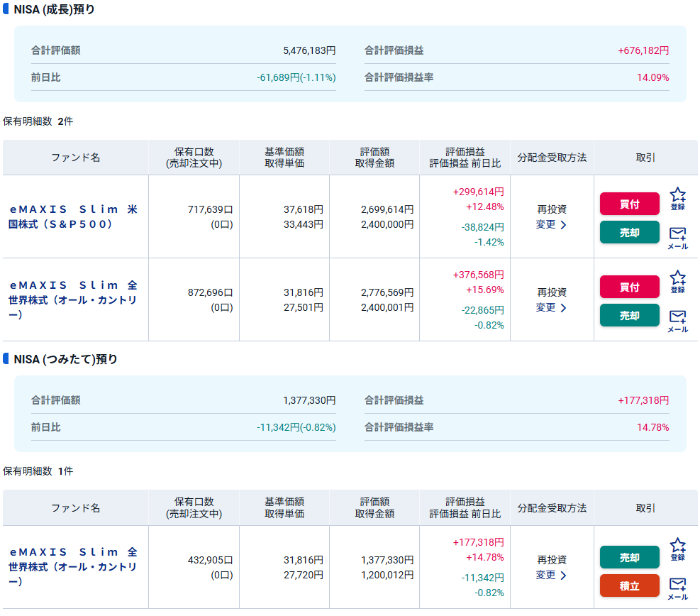Expand 変更 for S&P500 distribution method
This screenshot has width=700, height=616.
tap(551, 225)
